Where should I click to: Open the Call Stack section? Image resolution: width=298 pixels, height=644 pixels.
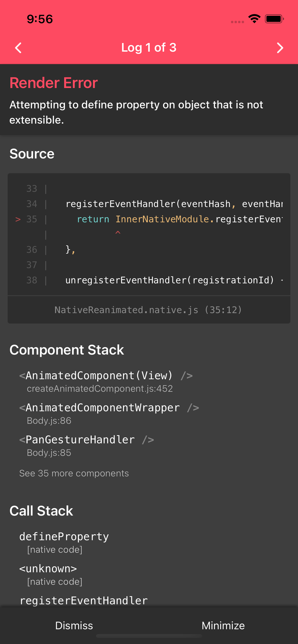coord(41,511)
